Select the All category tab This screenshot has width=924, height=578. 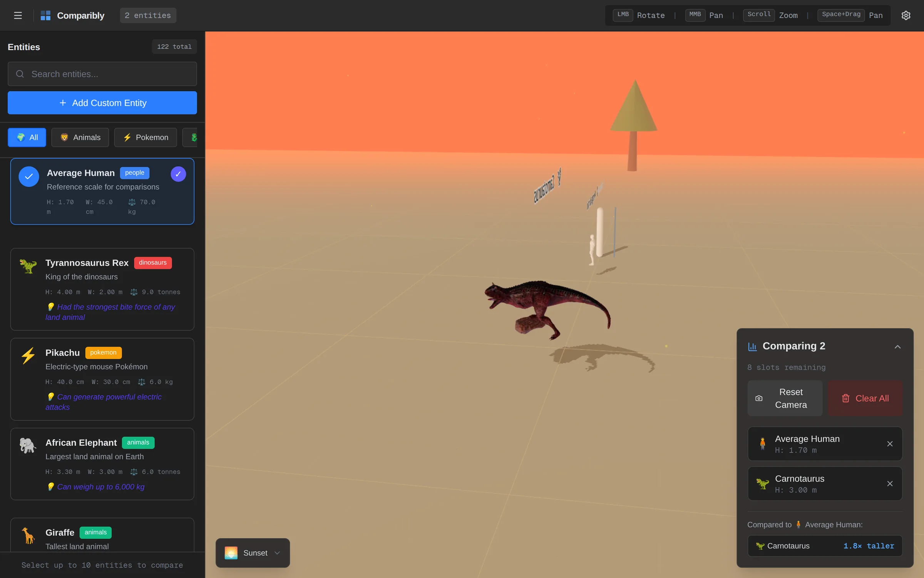tap(27, 138)
